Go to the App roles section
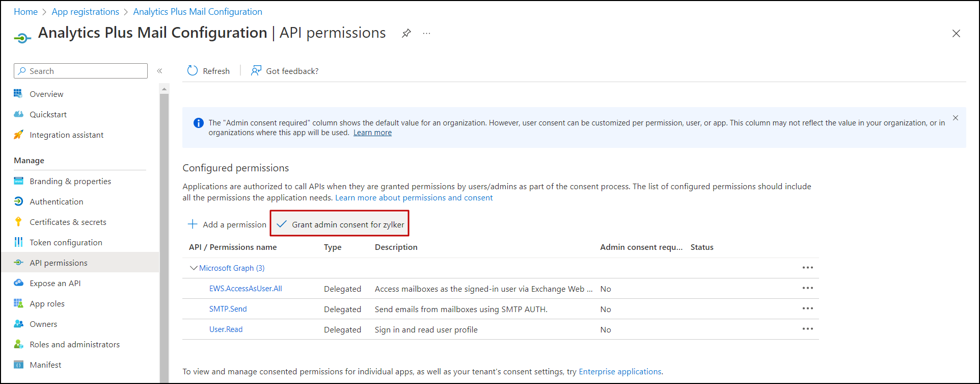 click(47, 303)
